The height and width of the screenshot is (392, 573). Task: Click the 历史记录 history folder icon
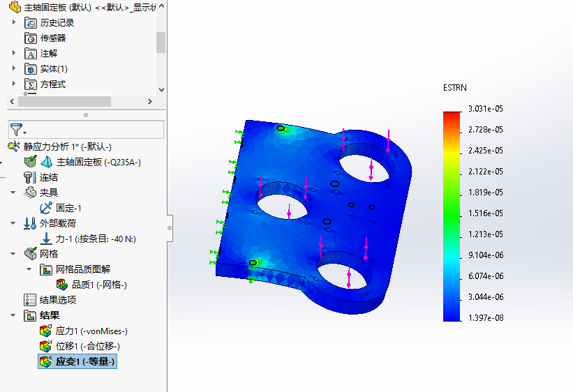31,23
